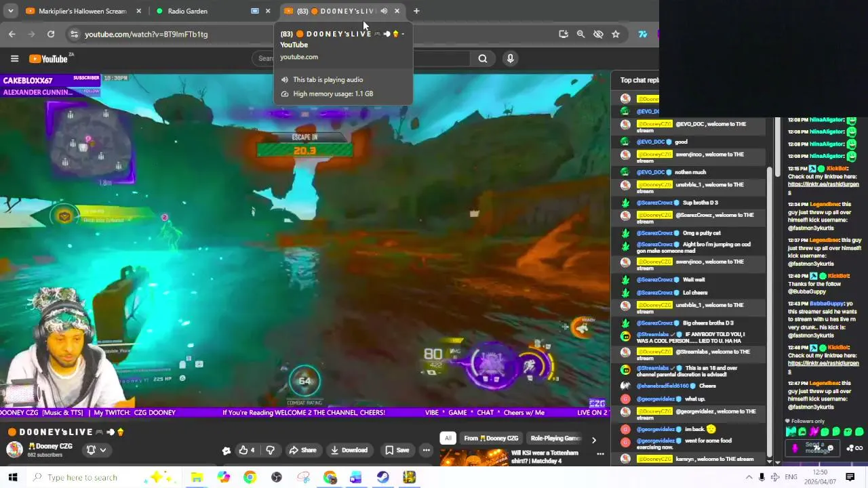Select the From Dooney CZG chip
This screenshot has width=868, height=488.
tap(491, 439)
